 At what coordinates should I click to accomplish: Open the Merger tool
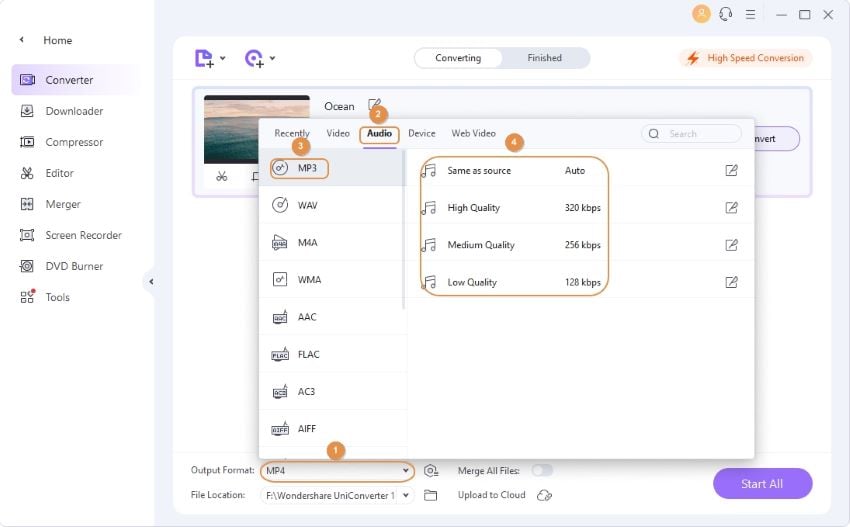point(50,204)
